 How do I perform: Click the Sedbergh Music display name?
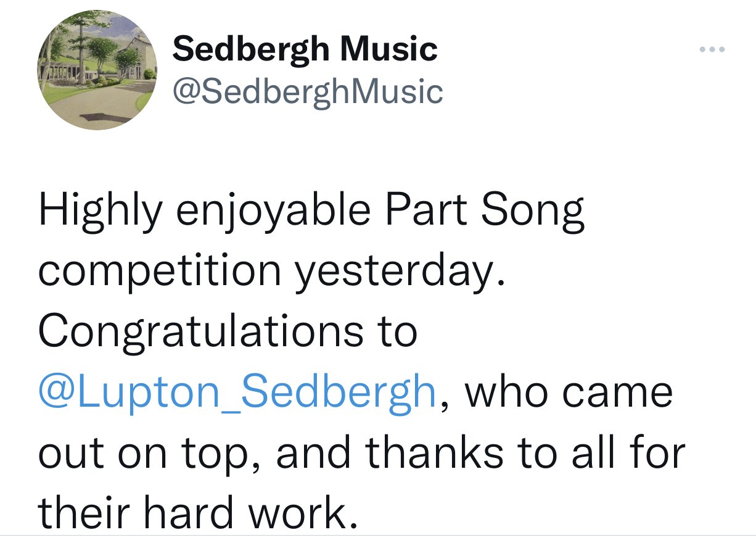click(x=305, y=48)
